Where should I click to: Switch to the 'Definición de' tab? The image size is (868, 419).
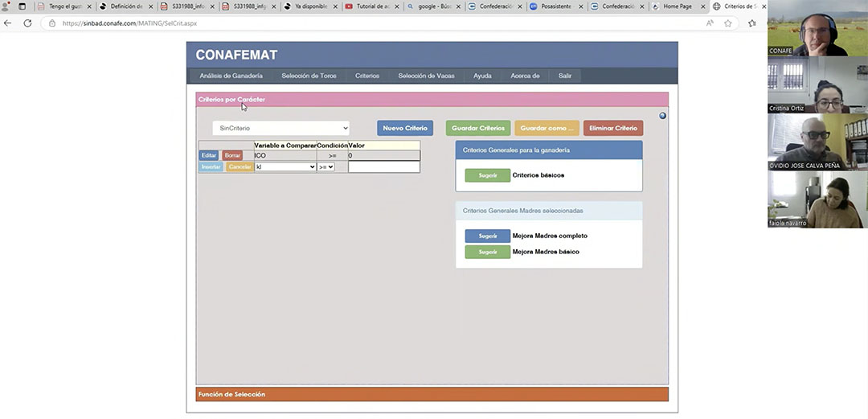pyautogui.click(x=126, y=6)
